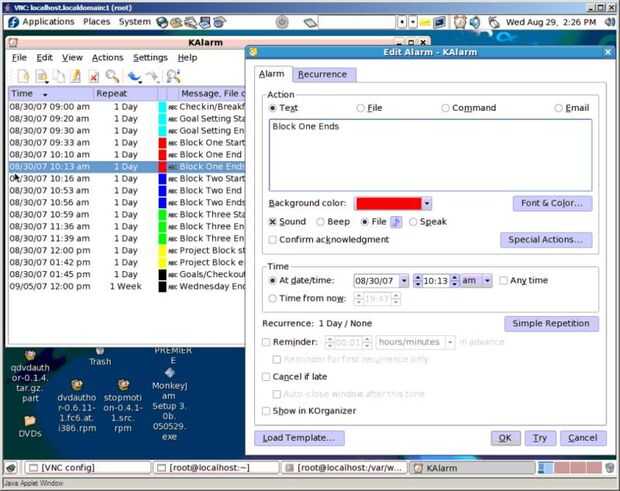Click OK in the Edit Alarm dialog
This screenshot has width=620, height=491.
505,438
